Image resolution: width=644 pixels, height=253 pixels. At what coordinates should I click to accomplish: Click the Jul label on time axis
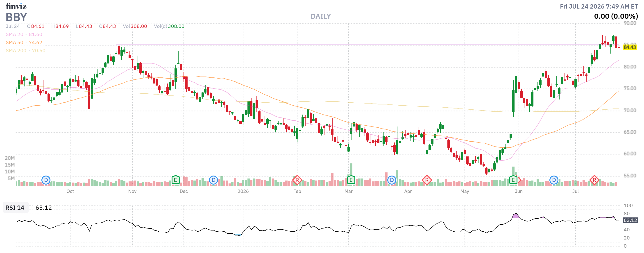[575, 191]
